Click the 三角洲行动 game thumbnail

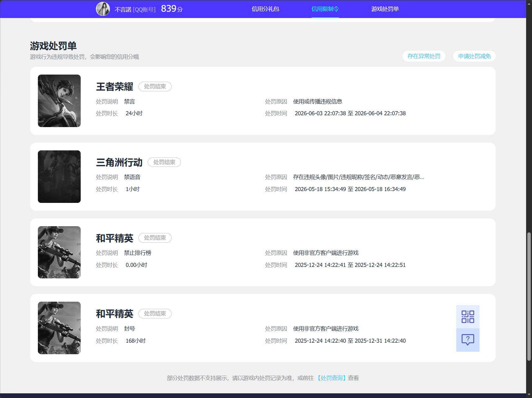59,176
